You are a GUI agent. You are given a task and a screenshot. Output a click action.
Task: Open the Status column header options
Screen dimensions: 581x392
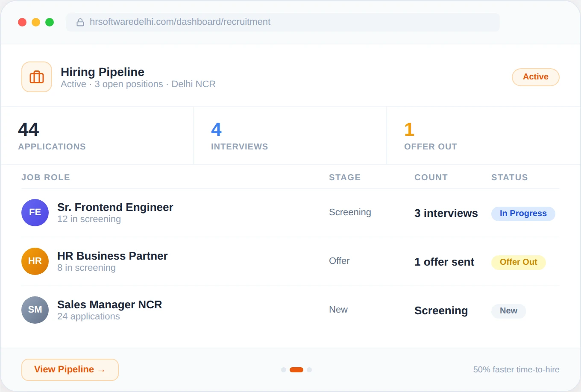509,177
